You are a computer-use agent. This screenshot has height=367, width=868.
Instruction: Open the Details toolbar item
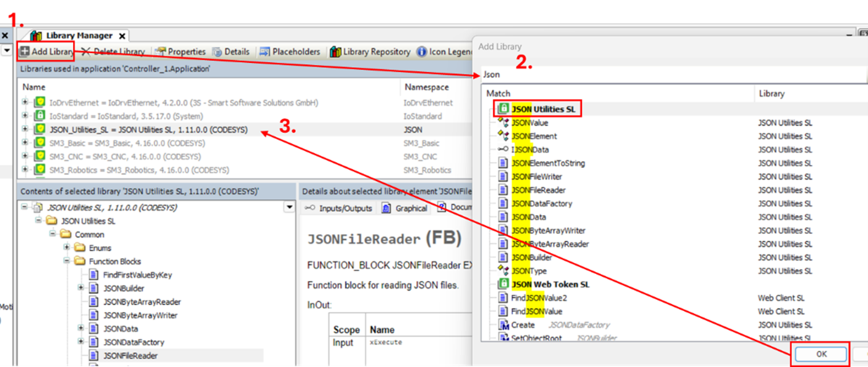coord(218,52)
